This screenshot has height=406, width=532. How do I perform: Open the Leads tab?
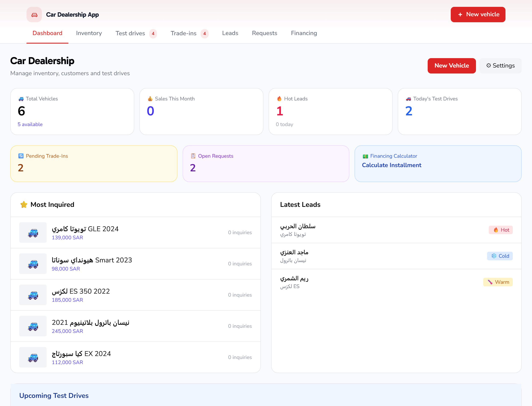(x=230, y=33)
